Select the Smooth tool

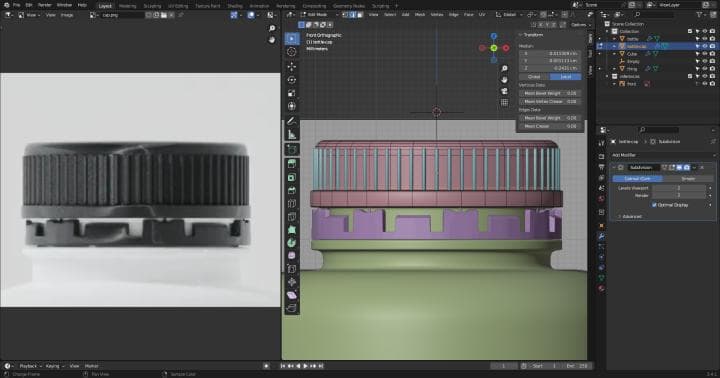(292, 256)
